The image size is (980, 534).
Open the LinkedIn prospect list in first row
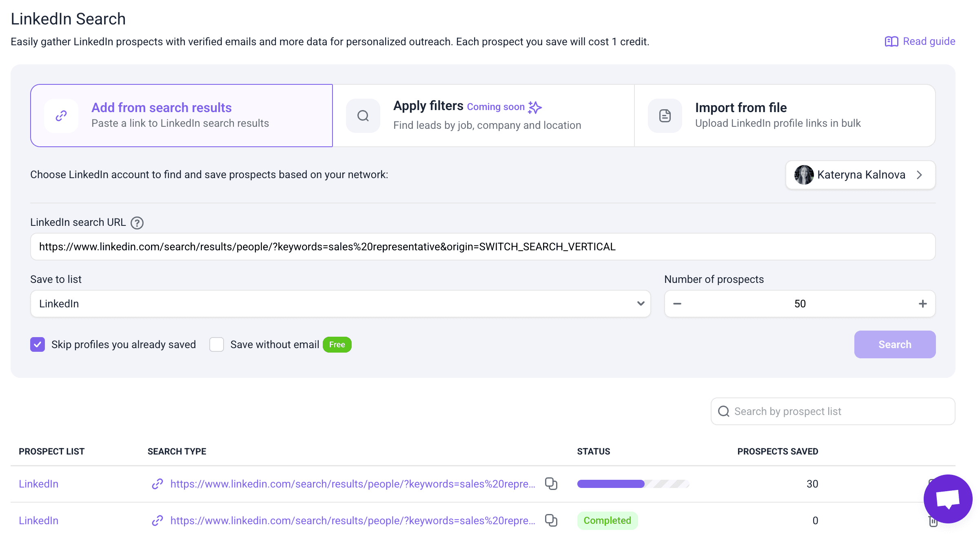click(39, 484)
